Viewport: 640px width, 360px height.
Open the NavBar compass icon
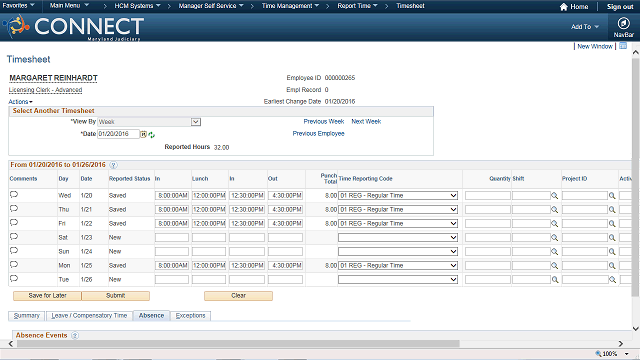(623, 23)
